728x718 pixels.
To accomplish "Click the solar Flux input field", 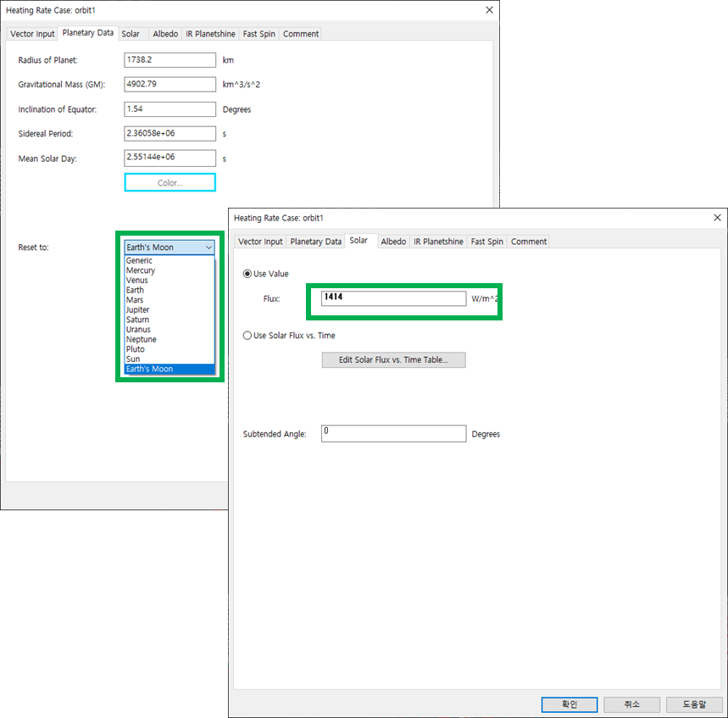I will tap(394, 298).
